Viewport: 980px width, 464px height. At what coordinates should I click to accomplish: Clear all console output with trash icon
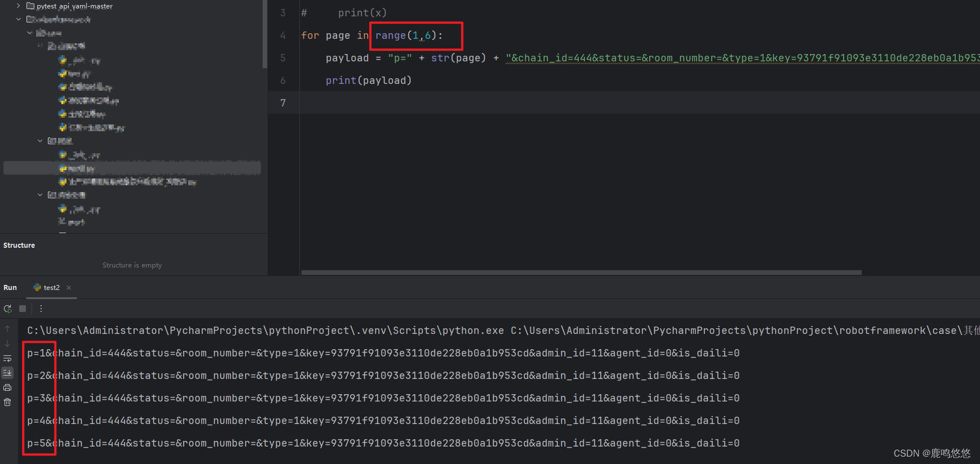[x=7, y=402]
